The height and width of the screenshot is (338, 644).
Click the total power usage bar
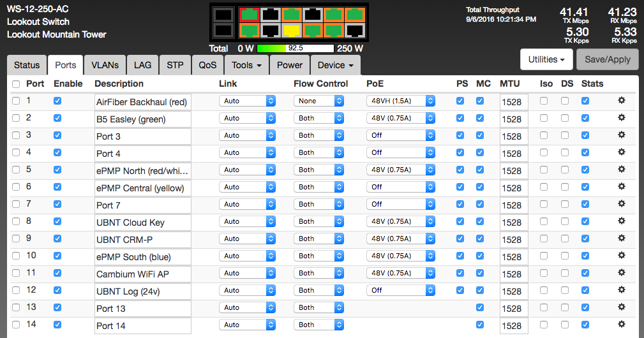point(294,48)
